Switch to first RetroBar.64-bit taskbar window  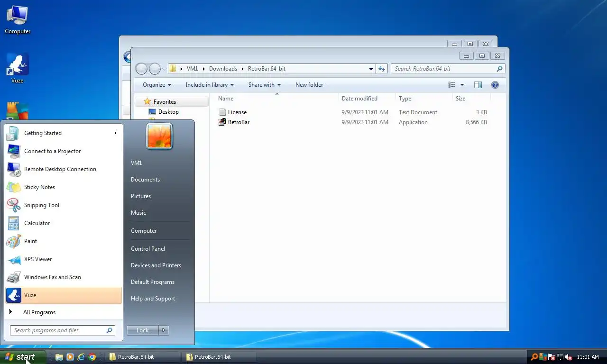tap(142, 357)
